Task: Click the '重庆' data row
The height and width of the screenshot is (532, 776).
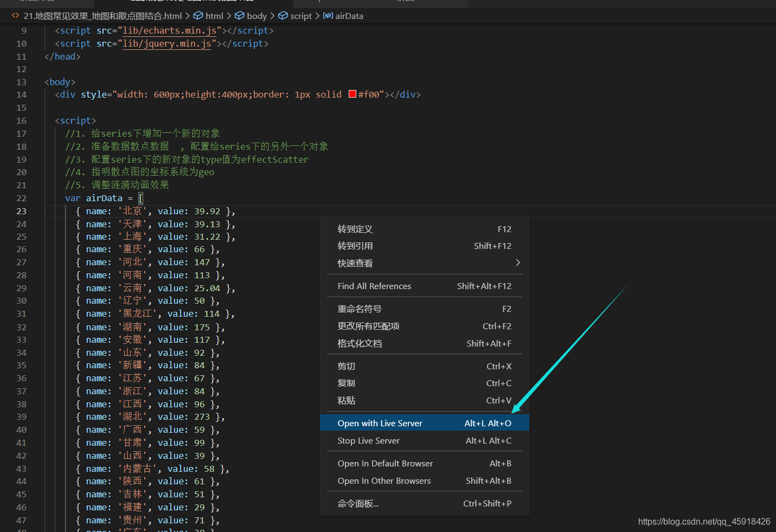Action: pos(147,249)
